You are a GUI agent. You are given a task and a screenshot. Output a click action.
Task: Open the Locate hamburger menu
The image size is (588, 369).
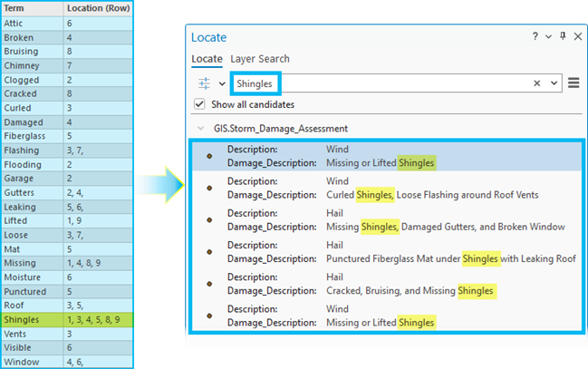tap(574, 83)
